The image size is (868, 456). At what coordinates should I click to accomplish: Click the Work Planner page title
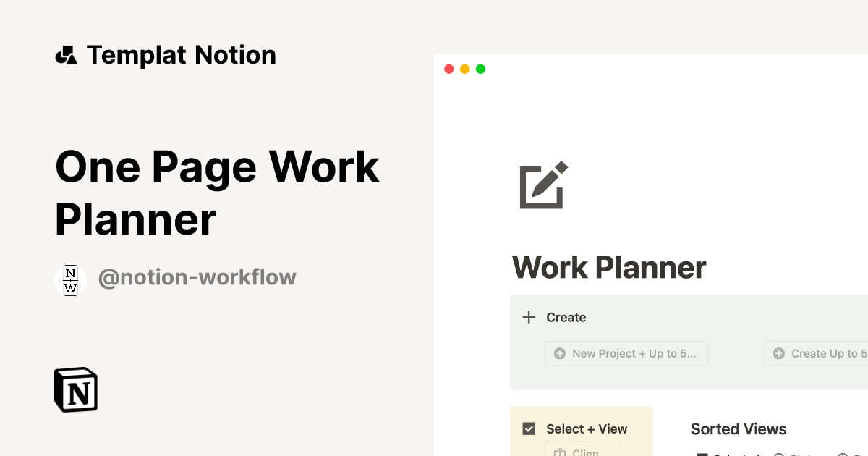coord(608,267)
